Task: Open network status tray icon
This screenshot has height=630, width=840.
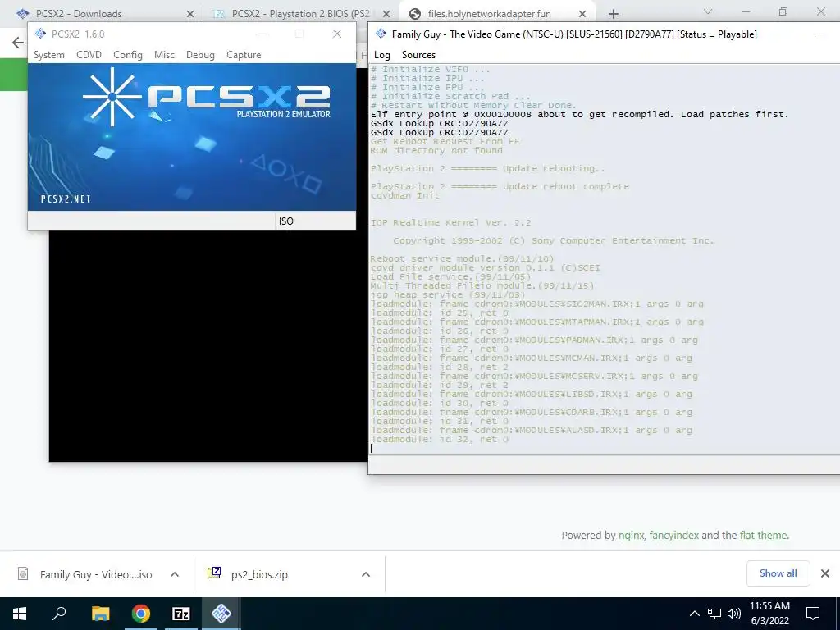Action: [714, 614]
